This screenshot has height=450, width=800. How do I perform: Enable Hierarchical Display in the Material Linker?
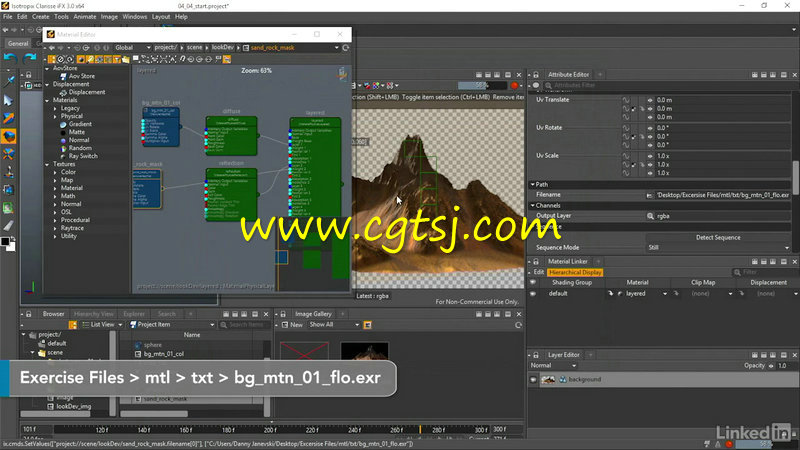point(575,272)
